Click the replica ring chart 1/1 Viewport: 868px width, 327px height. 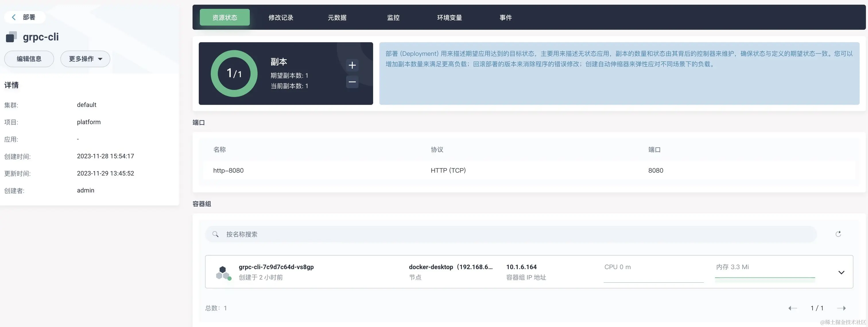click(x=234, y=73)
